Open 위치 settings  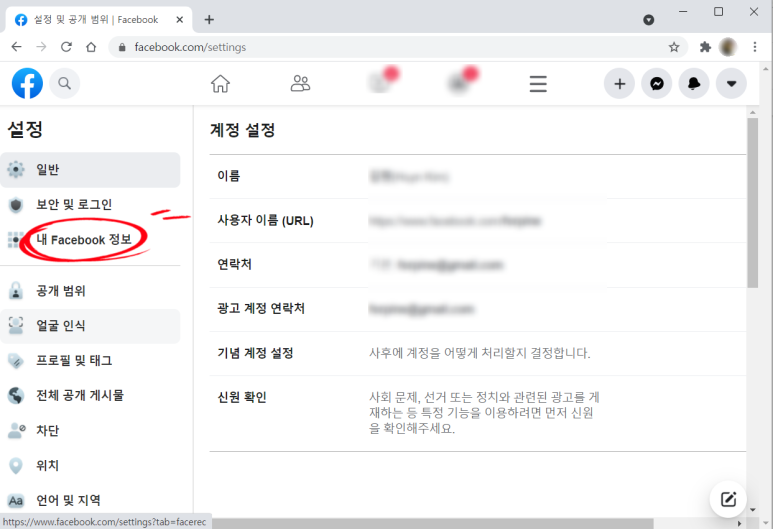tap(90, 465)
